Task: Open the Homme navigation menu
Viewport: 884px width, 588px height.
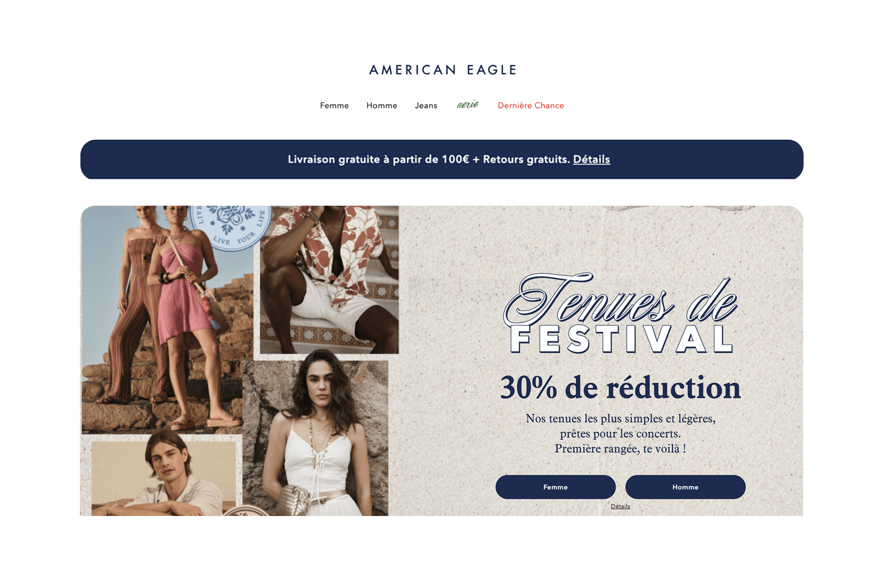Action: [x=382, y=106]
